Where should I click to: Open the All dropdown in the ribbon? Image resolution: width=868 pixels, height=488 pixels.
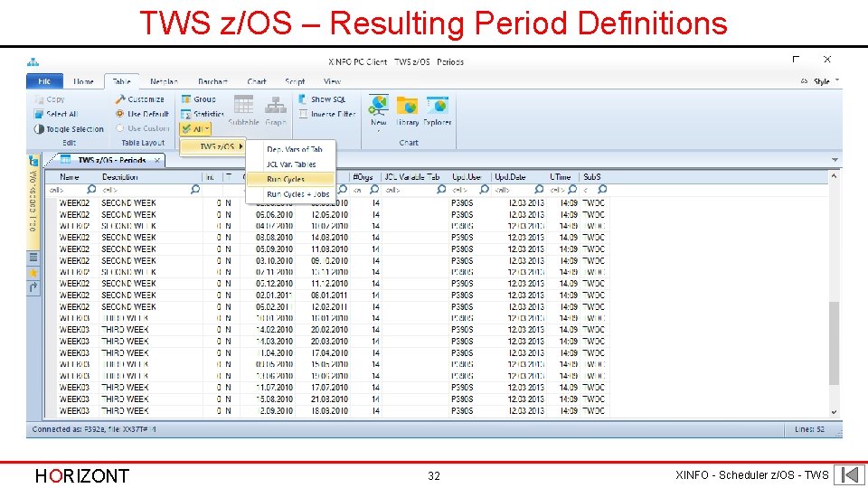tap(195, 129)
